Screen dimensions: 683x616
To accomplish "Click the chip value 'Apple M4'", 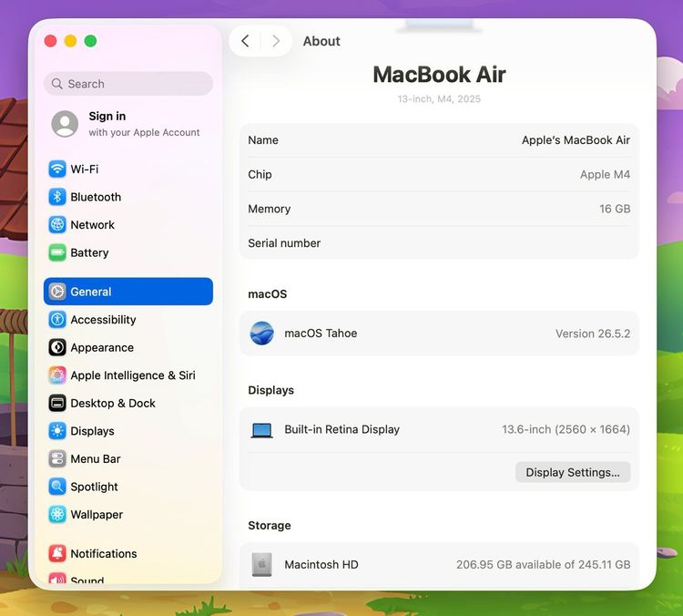I will click(x=605, y=174).
